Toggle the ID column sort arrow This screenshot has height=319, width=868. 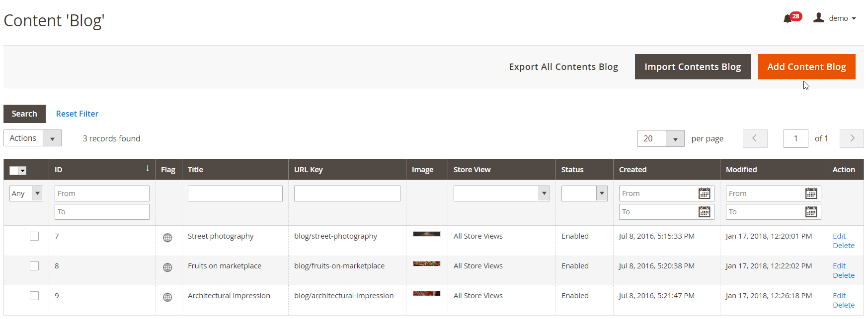pyautogui.click(x=148, y=168)
